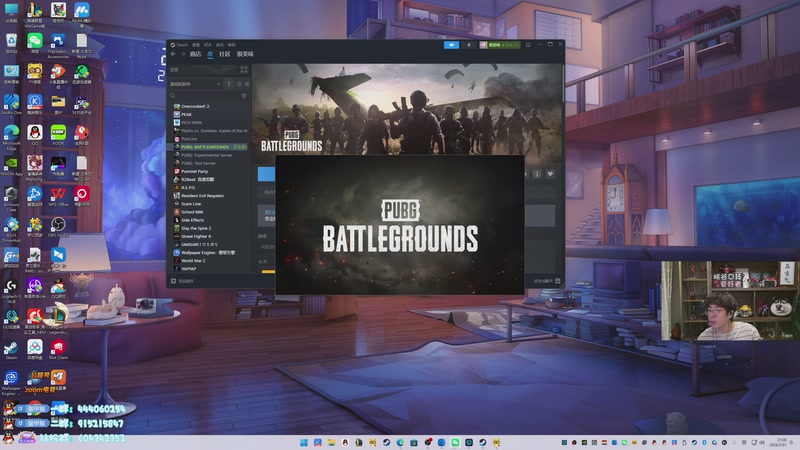This screenshot has height=450, width=800.
Task: Expand the 游戏和软件 filter dropdown
Action: pyautogui.click(x=195, y=84)
